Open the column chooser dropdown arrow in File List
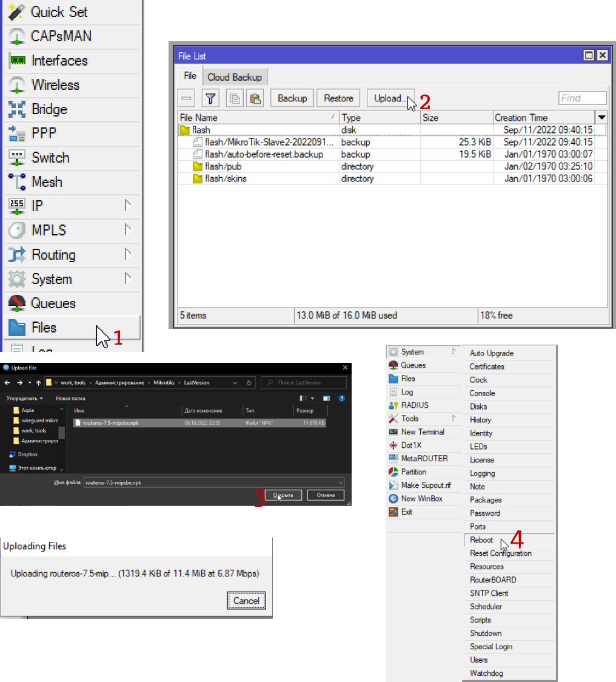The width and height of the screenshot is (616, 682). pos(601,118)
